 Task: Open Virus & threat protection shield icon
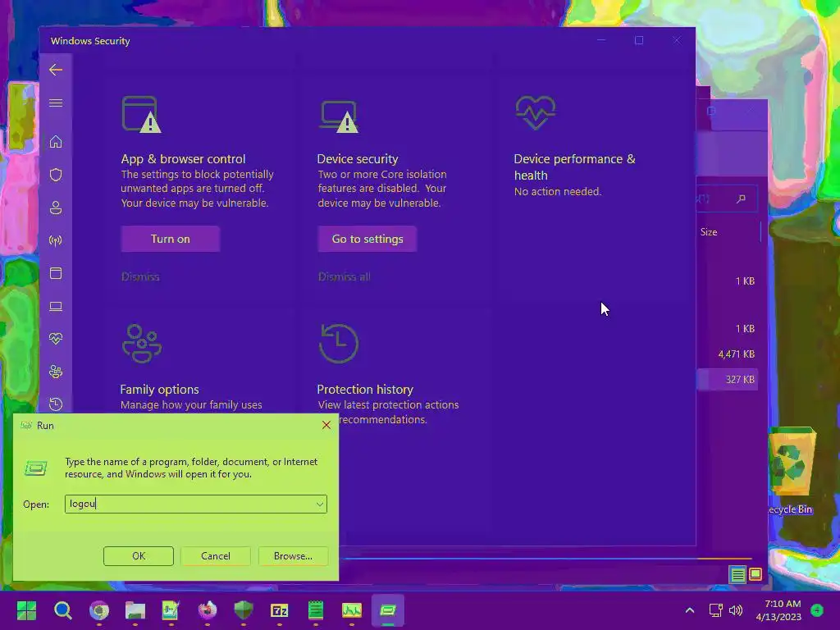click(x=56, y=175)
